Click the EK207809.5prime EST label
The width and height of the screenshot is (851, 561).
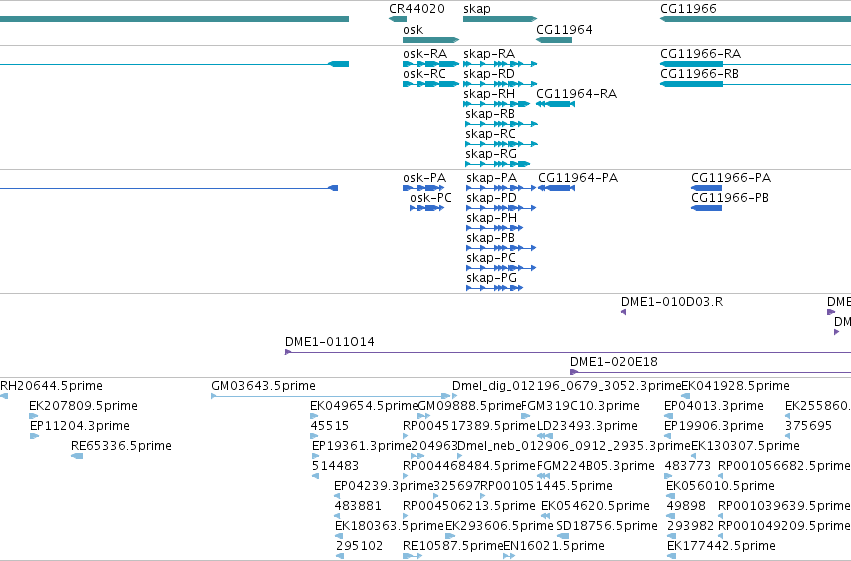pyautogui.click(x=84, y=406)
